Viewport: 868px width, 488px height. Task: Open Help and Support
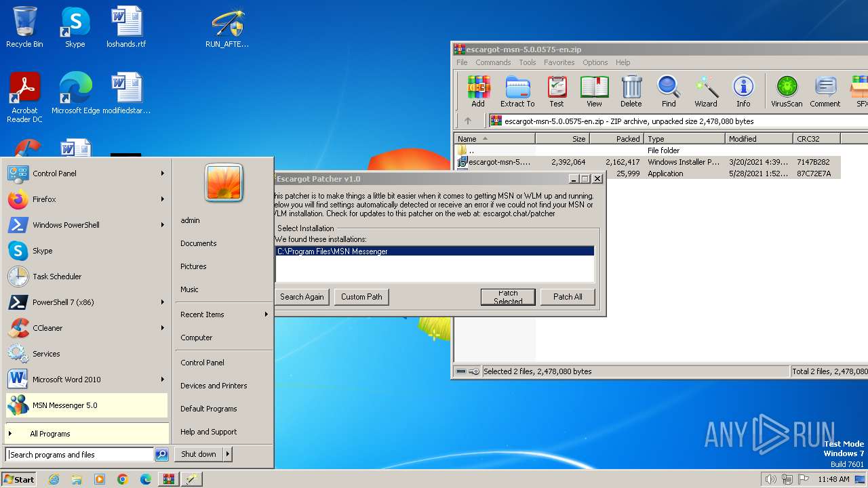209,432
